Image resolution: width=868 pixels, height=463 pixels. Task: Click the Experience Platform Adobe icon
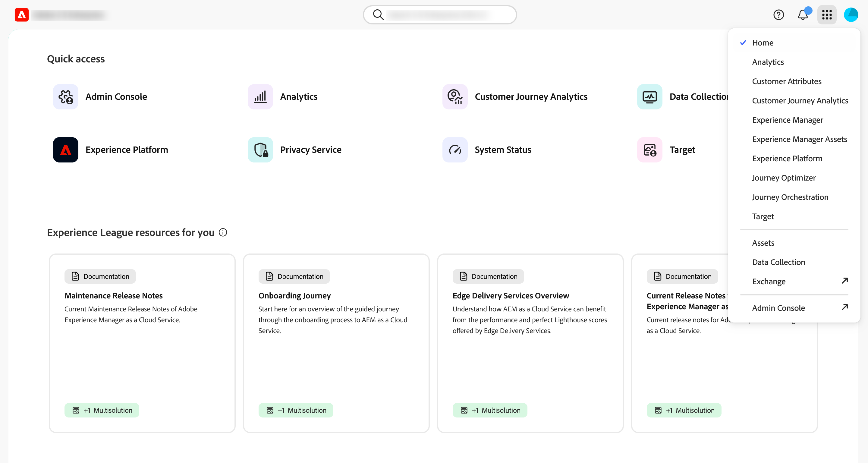[66, 150]
